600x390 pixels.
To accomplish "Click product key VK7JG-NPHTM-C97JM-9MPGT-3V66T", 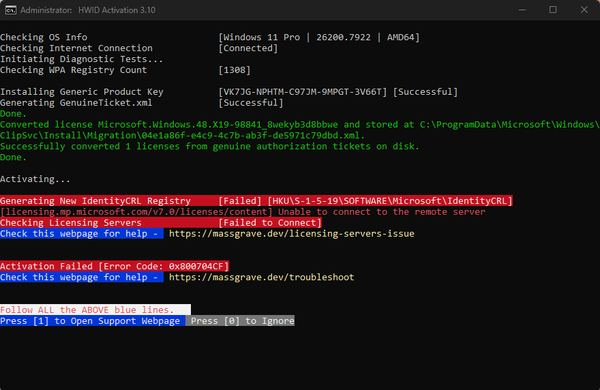I will (x=303, y=92).
